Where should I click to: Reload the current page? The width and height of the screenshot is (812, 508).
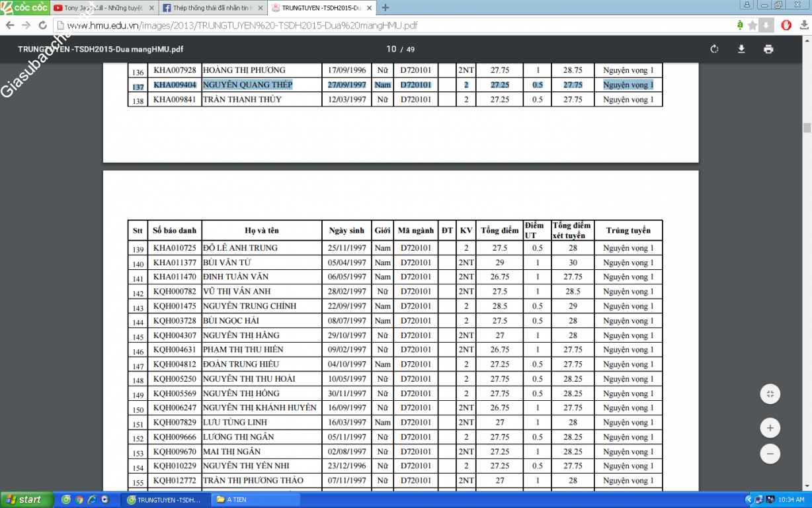pos(43,26)
